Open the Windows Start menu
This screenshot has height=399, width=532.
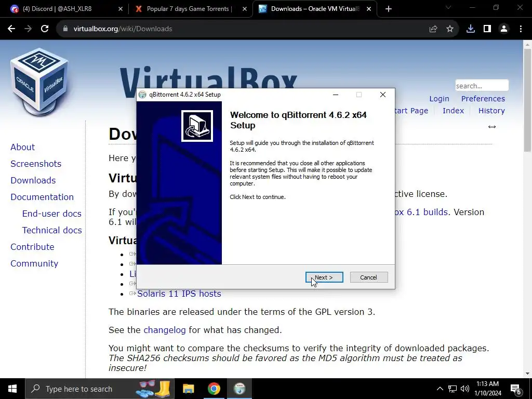(x=12, y=389)
